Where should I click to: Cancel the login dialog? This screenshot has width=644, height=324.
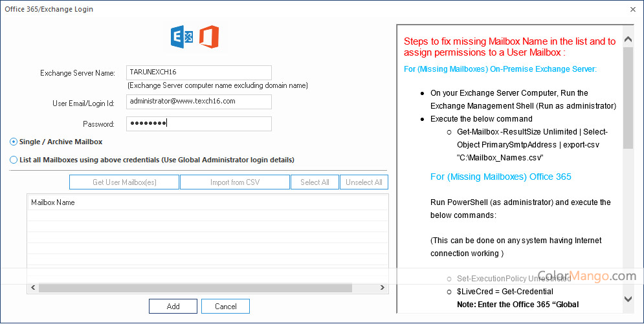(x=225, y=306)
